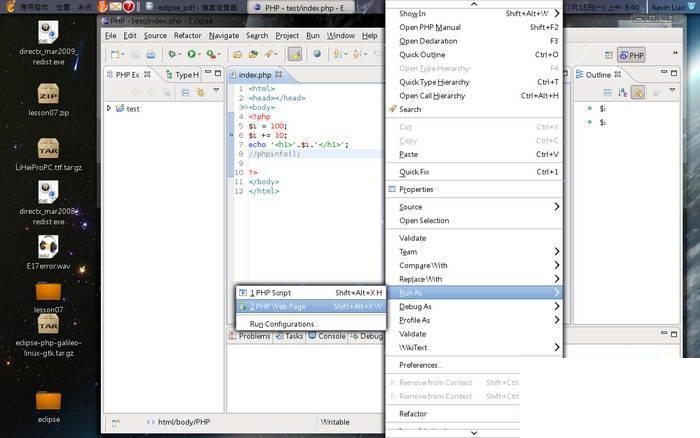Viewport: 700px width, 438px height.
Task: Toggle the PHP perspective button
Action: pos(631,55)
